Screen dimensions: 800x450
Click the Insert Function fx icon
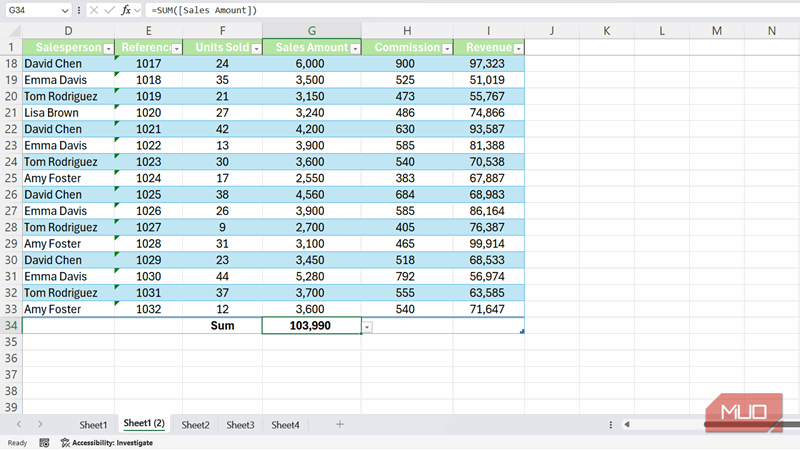coord(126,10)
